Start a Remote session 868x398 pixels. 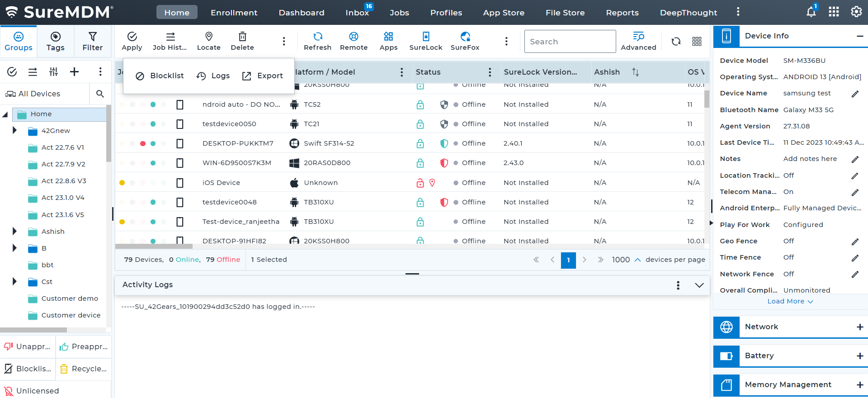coord(354,41)
